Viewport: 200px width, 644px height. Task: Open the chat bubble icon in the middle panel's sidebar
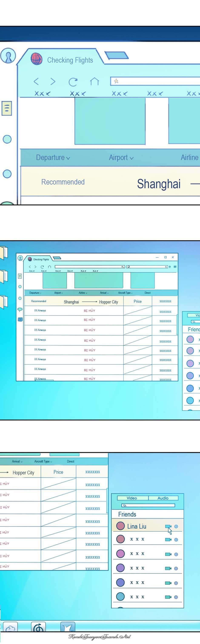[20, 310]
